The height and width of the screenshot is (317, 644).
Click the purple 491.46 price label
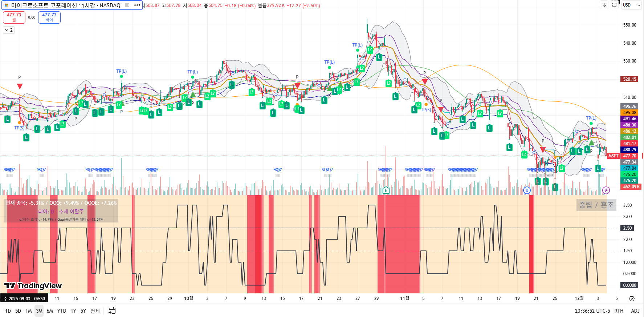(x=630, y=119)
